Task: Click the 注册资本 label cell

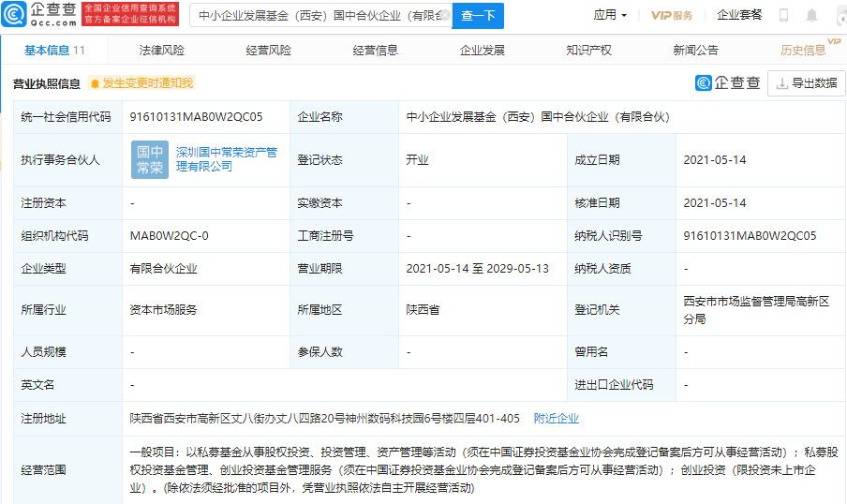Action: coord(67,203)
